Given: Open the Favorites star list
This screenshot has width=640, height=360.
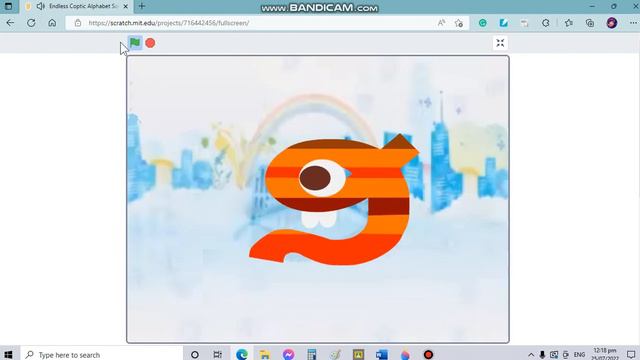Looking at the screenshot, I should pos(569,23).
